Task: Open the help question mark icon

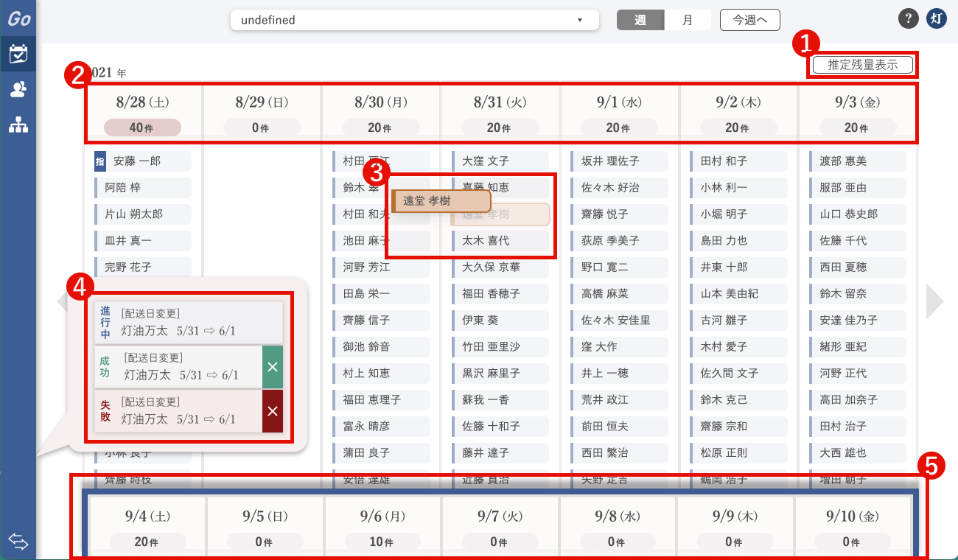Action: coord(909,19)
